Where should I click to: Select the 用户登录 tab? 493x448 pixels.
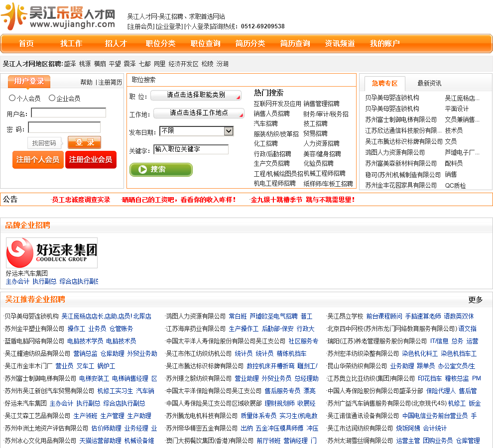[x=29, y=81]
